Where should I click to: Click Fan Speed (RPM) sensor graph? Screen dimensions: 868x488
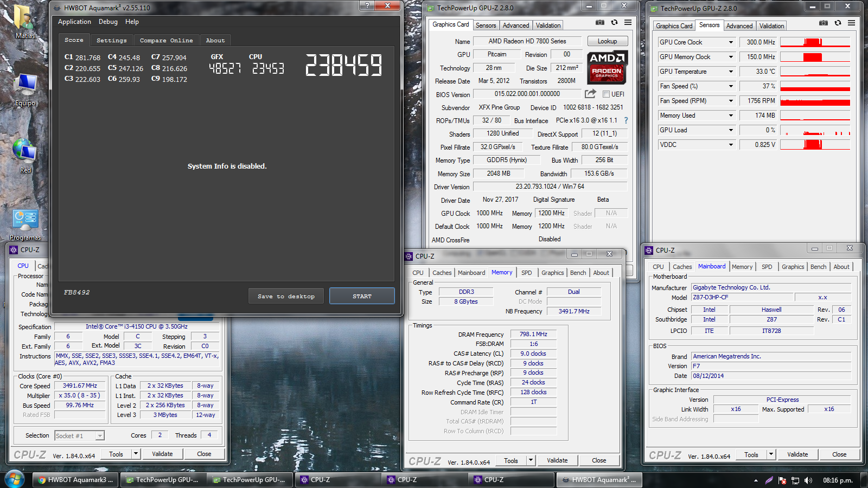pyautogui.click(x=815, y=101)
